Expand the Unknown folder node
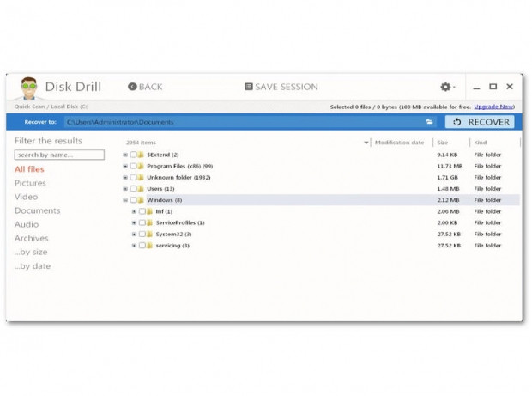 (x=125, y=178)
